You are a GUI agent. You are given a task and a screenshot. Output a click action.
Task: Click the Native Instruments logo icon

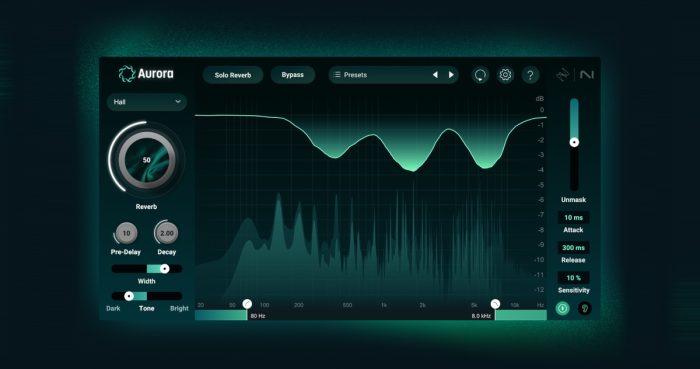pyautogui.click(x=587, y=75)
